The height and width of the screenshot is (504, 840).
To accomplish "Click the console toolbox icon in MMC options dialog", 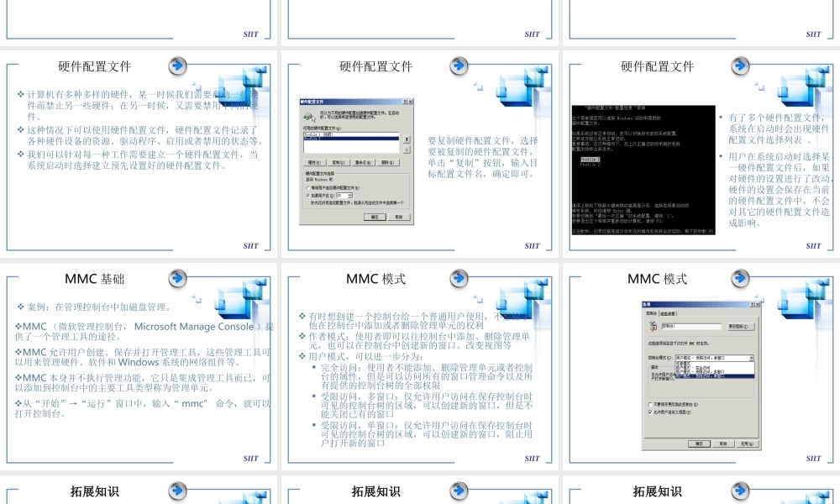I will tap(653, 326).
